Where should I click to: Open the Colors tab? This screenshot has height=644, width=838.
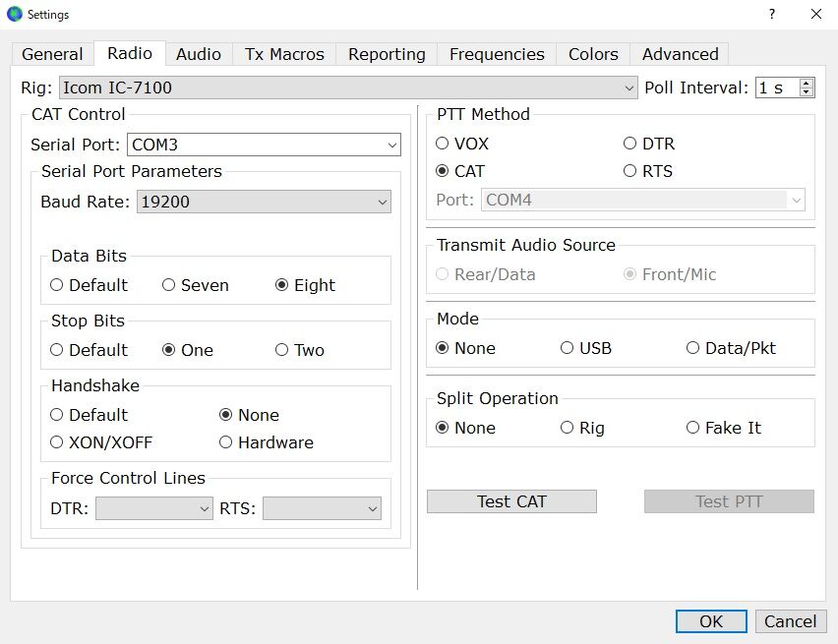pos(593,54)
